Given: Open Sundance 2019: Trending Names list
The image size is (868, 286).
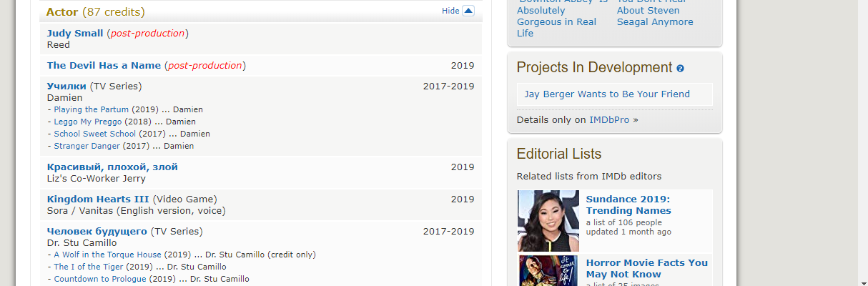Looking at the screenshot, I should [x=628, y=205].
